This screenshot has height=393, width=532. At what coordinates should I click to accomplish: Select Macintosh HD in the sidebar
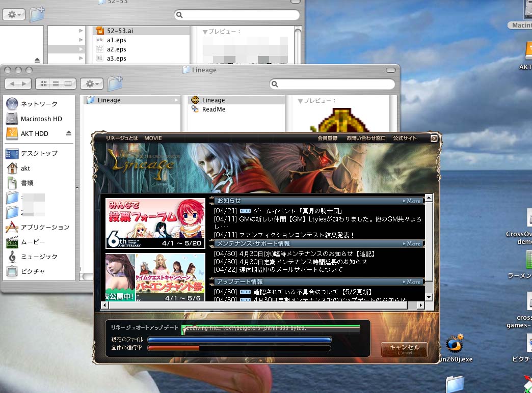coord(34,119)
